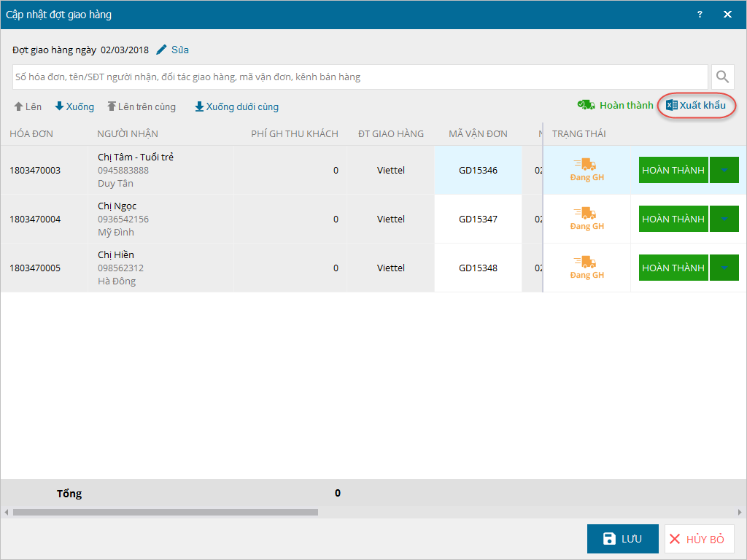Send row to bottom with Xuống dưới cùng

pos(236,106)
